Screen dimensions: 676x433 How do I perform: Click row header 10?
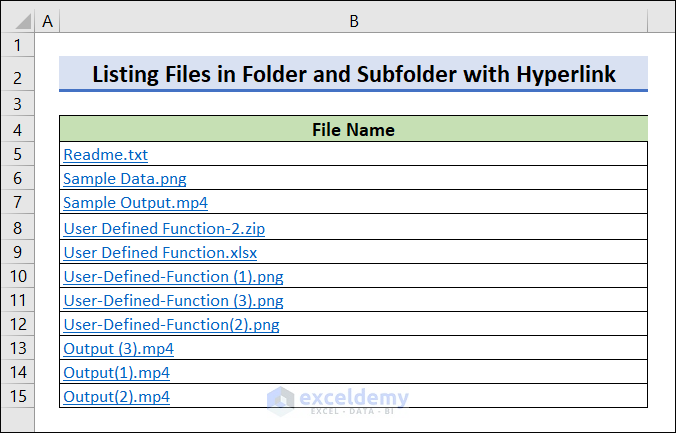tap(18, 276)
